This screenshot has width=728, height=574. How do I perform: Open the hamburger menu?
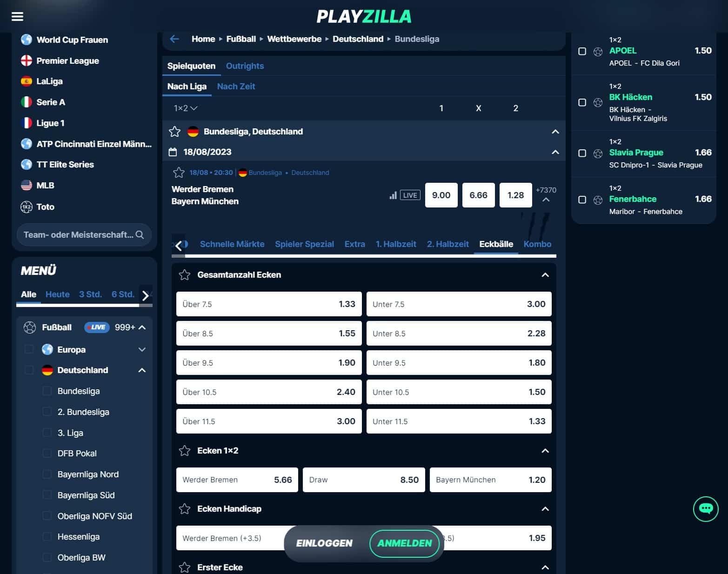tap(17, 17)
